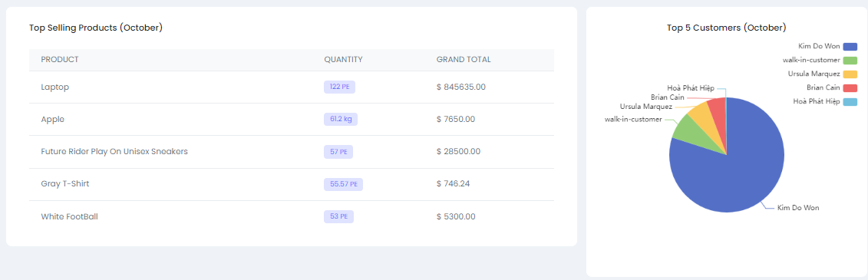868x280 pixels.
Task: Click the Kim Do Won legend label text
Action: point(820,46)
